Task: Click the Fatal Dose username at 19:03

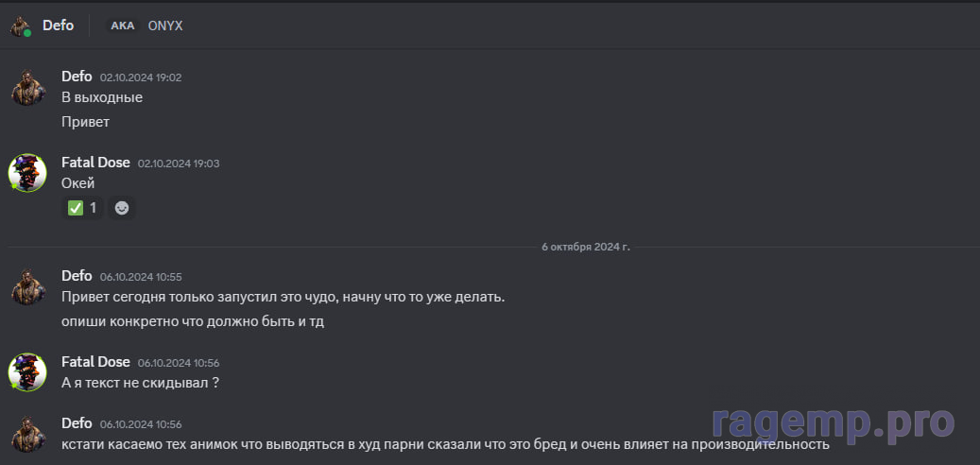Action: [x=95, y=163]
